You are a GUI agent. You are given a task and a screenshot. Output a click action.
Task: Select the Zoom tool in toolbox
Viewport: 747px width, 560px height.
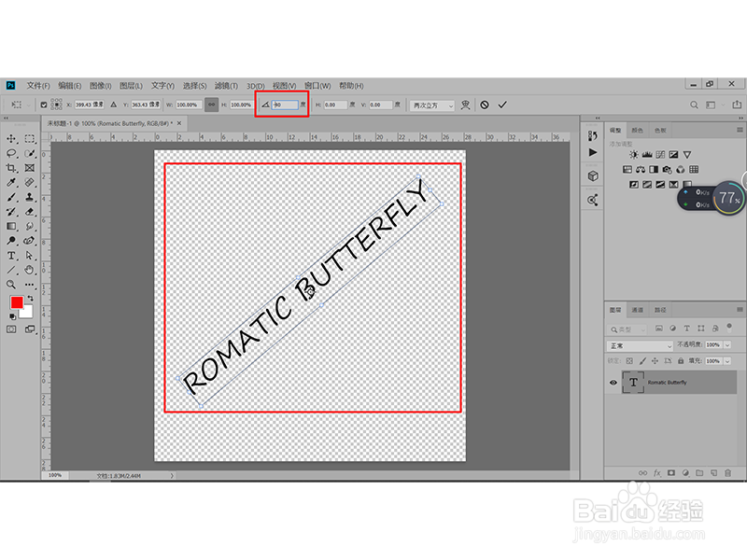point(11,285)
